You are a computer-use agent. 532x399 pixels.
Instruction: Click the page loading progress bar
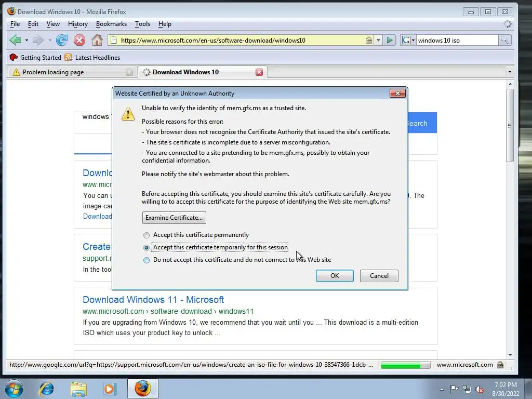tap(405, 365)
